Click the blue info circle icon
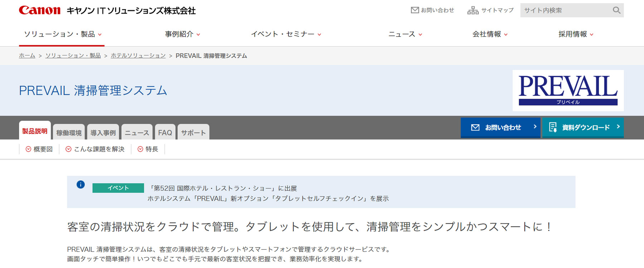 (x=80, y=185)
